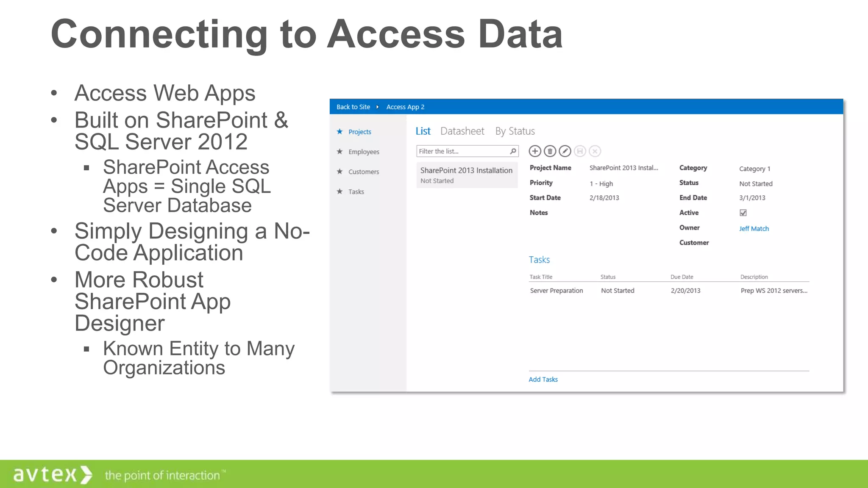Click the avtex logo in footer
Image resolution: width=868 pixels, height=488 pixels.
[x=53, y=474]
